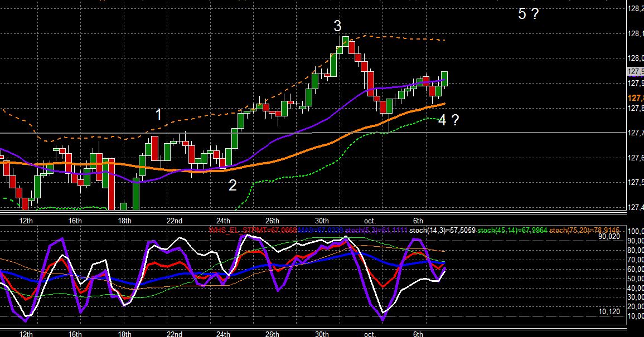Viewport: 644px width, 337px height.
Task: Select the "5 ?" wave annotation
Action: (x=528, y=14)
